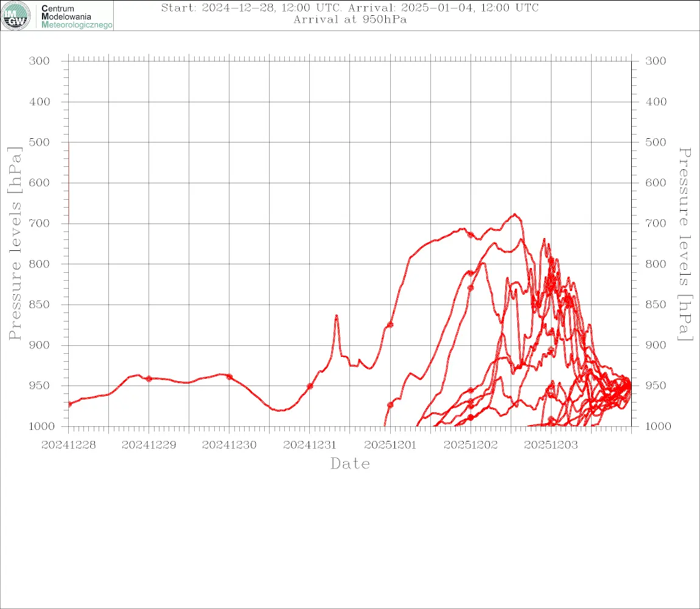Click the date label 20251201
The width and height of the screenshot is (700, 609).
coord(390,445)
